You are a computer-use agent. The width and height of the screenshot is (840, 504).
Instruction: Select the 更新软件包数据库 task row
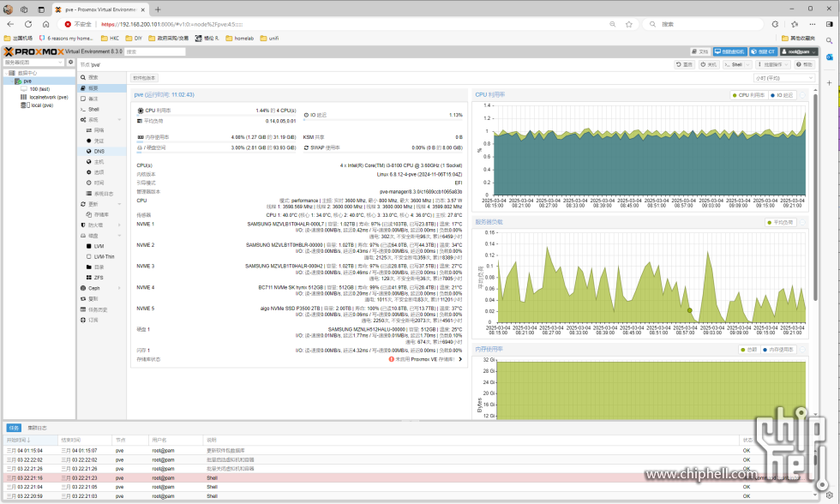point(410,451)
